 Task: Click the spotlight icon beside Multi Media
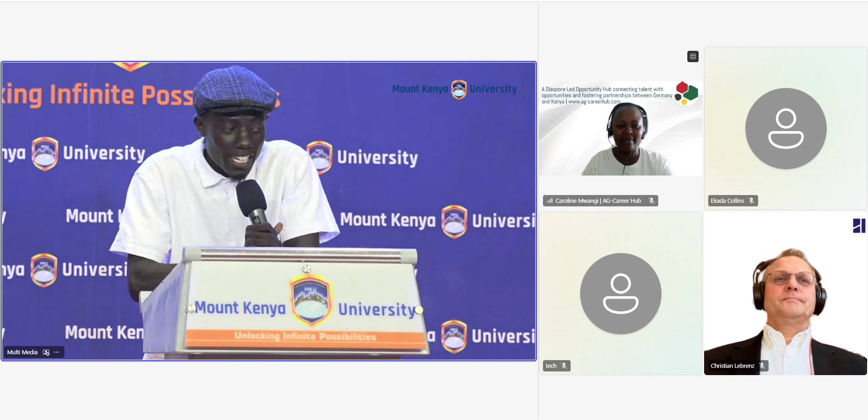pyautogui.click(x=46, y=352)
